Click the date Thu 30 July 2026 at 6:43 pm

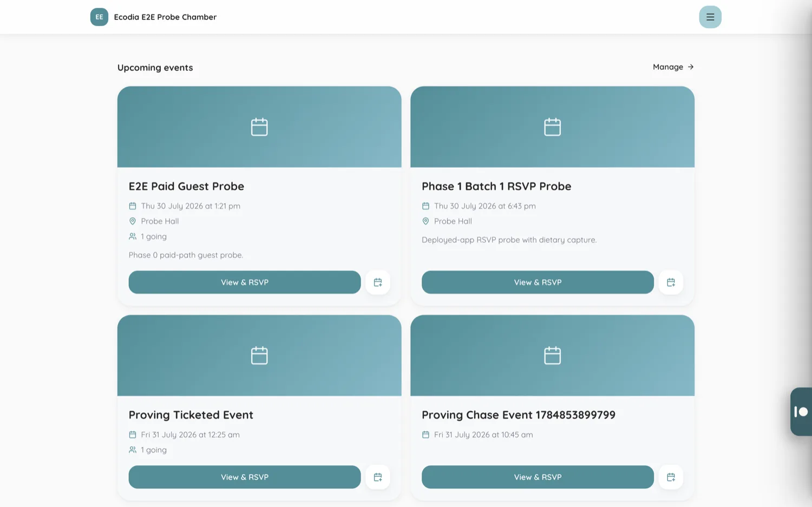pos(485,206)
